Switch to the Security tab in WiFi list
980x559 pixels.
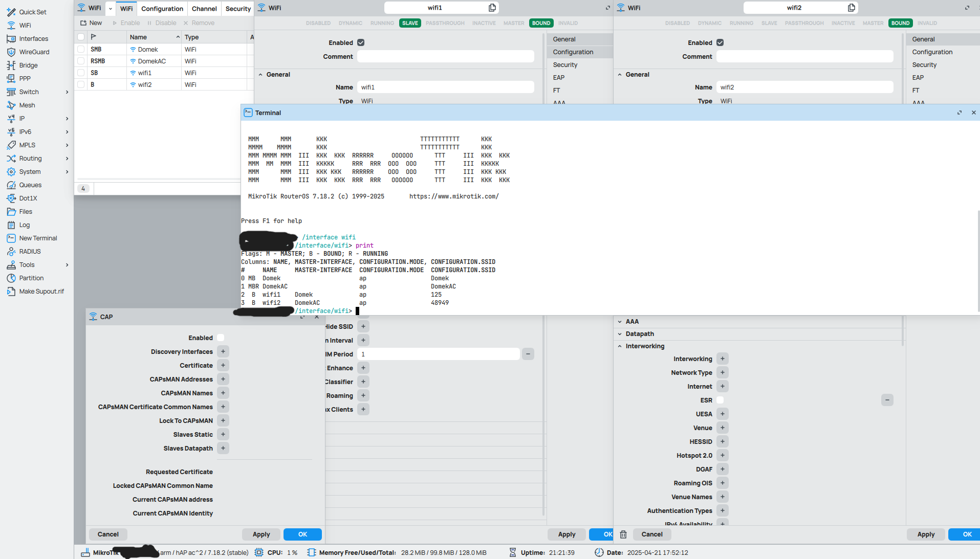(238, 9)
